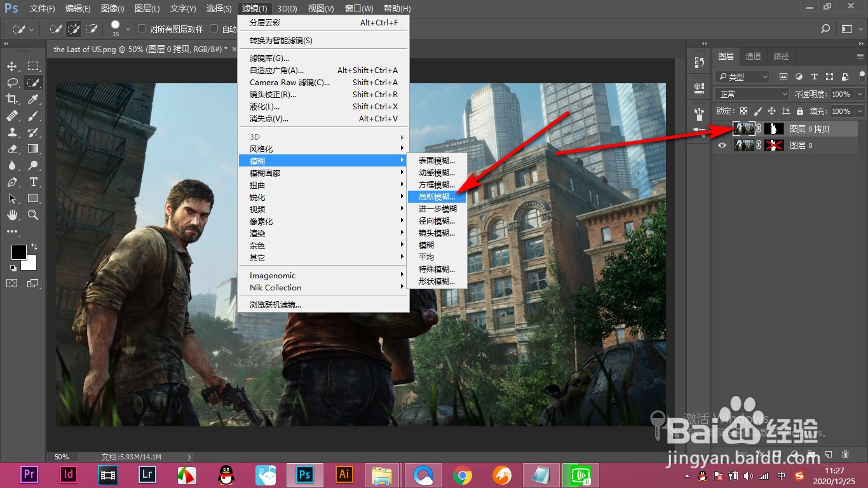Screen dimensions: 868x488
Task: Toggle lock transparent pixels
Action: coord(743,111)
